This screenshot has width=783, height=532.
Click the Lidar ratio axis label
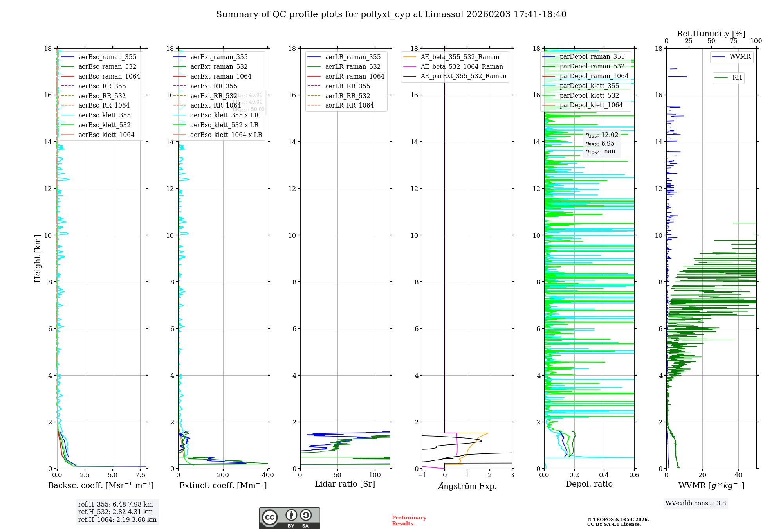tap(345, 484)
